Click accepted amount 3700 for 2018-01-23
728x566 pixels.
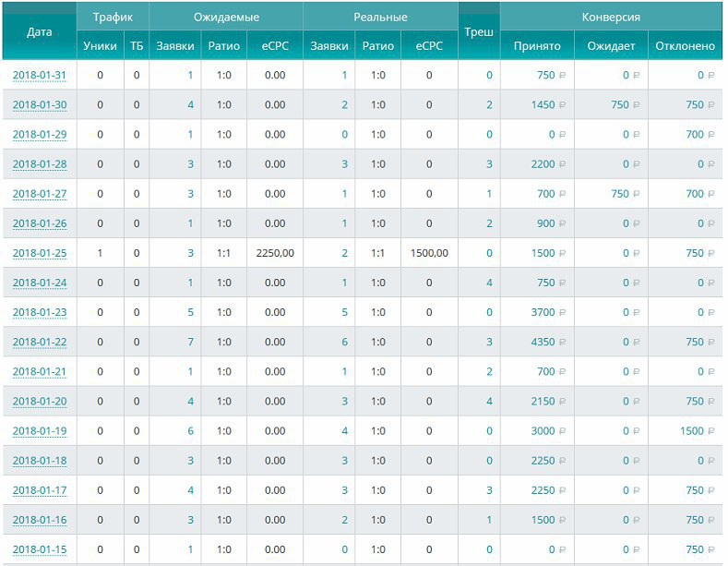coord(543,312)
